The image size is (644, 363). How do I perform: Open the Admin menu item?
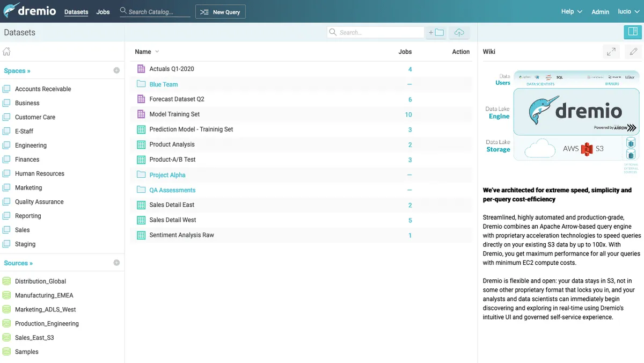[x=600, y=12]
